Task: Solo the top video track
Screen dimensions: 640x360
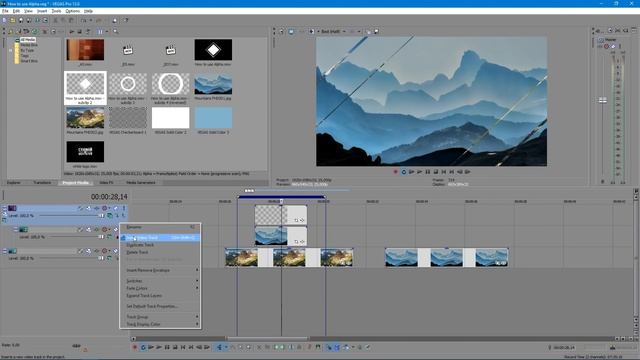Action: point(124,208)
